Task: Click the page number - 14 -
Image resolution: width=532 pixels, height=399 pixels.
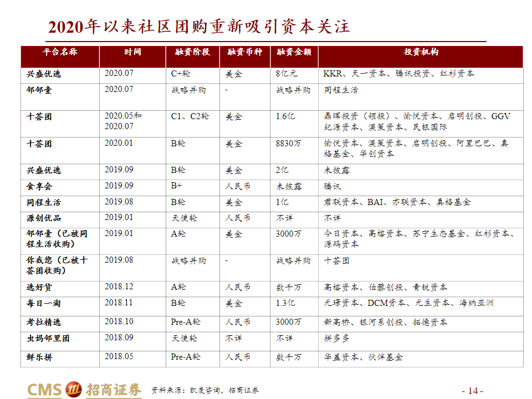Action: point(472,391)
